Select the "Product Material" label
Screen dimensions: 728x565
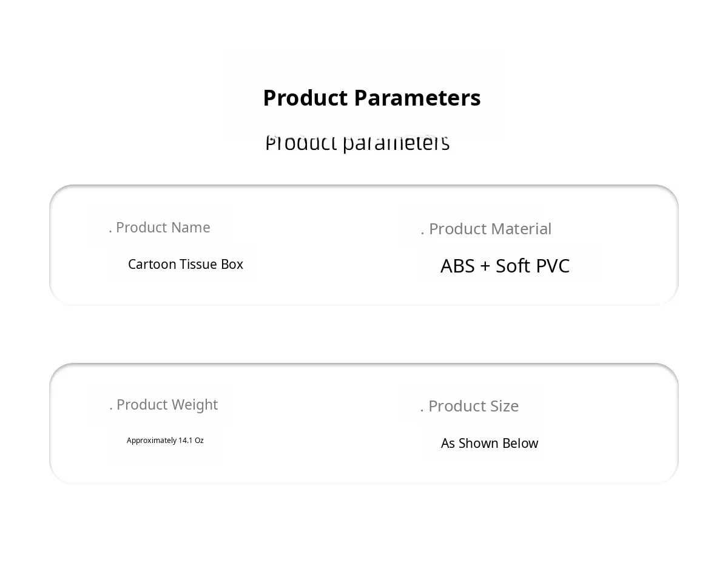click(x=490, y=229)
